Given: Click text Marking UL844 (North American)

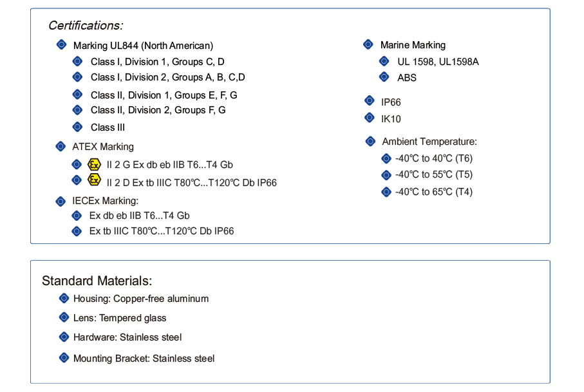Looking at the screenshot, I should click(x=143, y=46).
